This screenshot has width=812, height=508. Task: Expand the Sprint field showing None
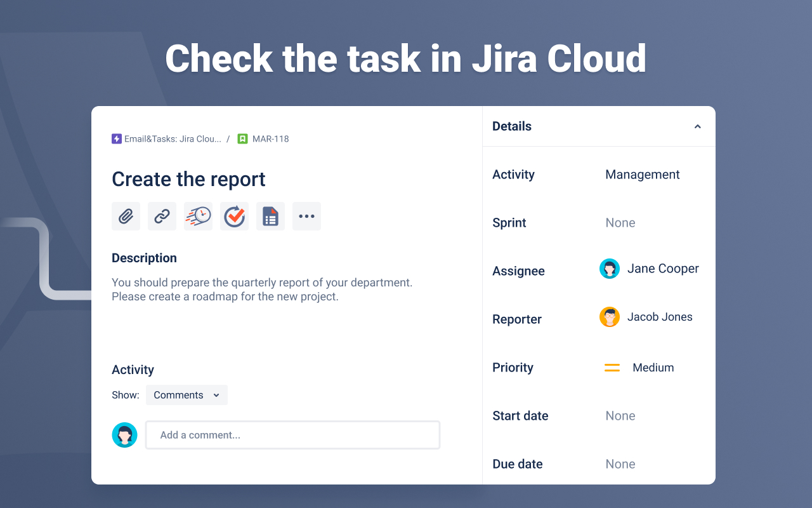pyautogui.click(x=620, y=222)
